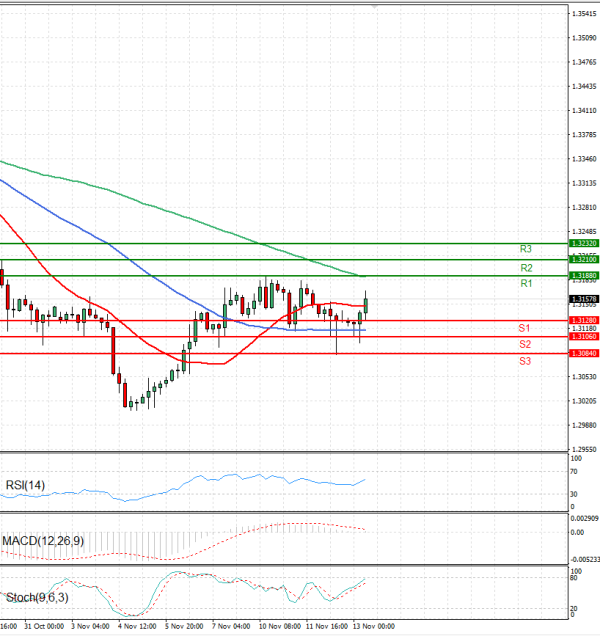600x636 pixels.
Task: Click the 4 Nov 12:00 time axis label
Action: [x=135, y=627]
